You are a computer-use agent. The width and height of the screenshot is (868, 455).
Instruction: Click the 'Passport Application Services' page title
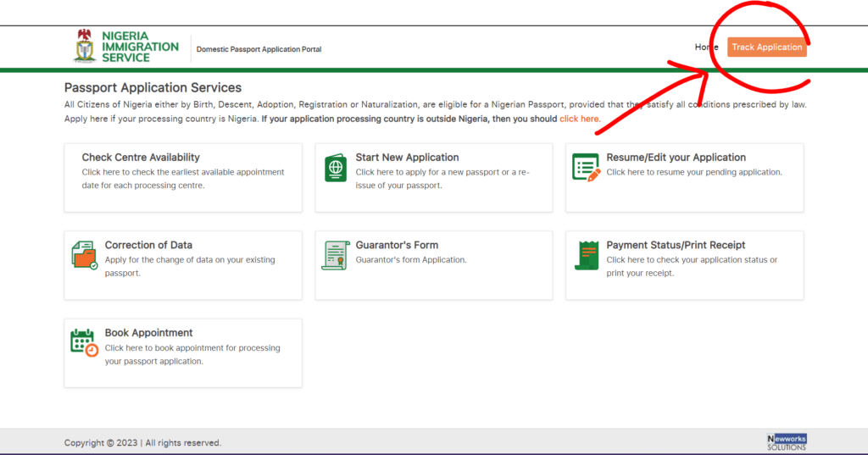pos(153,87)
